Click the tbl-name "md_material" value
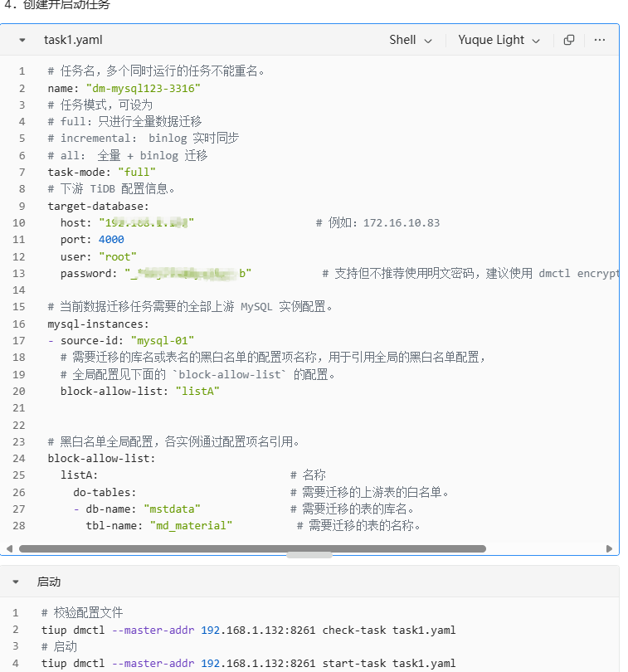This screenshot has height=672, width=628. [191, 525]
